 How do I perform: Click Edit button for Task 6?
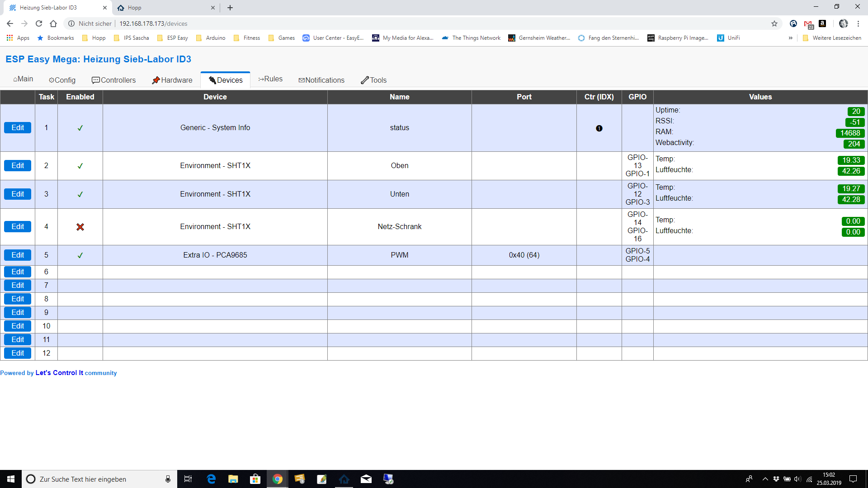tap(18, 272)
